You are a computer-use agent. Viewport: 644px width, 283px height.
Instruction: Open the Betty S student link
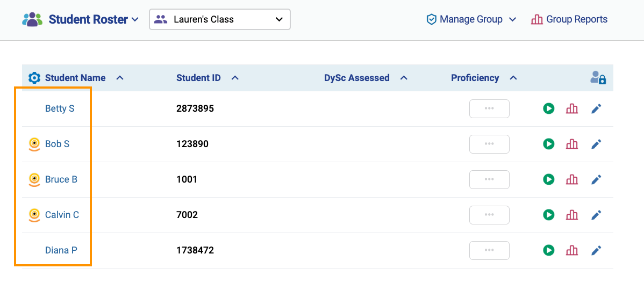(60, 108)
